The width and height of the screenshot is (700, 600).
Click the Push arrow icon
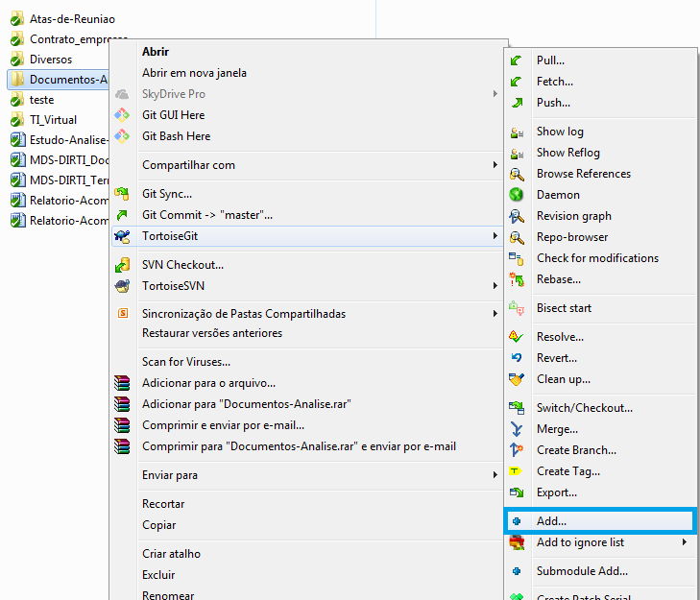(x=517, y=103)
